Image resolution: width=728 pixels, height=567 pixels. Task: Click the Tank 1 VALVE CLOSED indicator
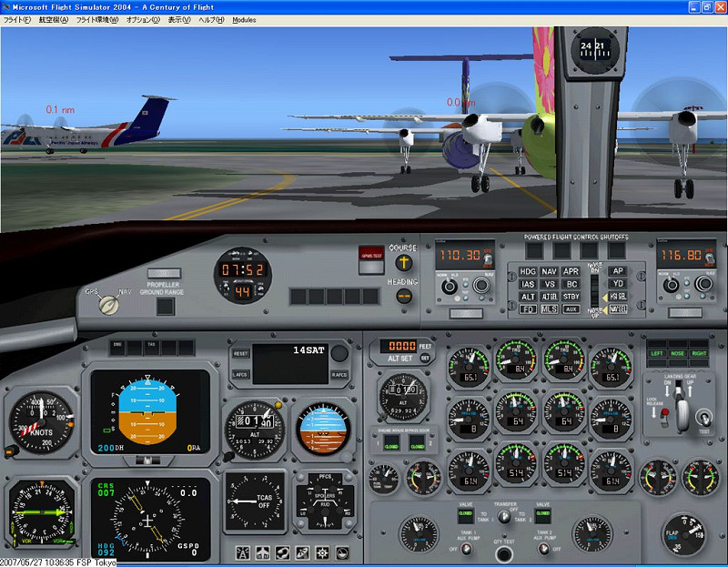tap(465, 514)
